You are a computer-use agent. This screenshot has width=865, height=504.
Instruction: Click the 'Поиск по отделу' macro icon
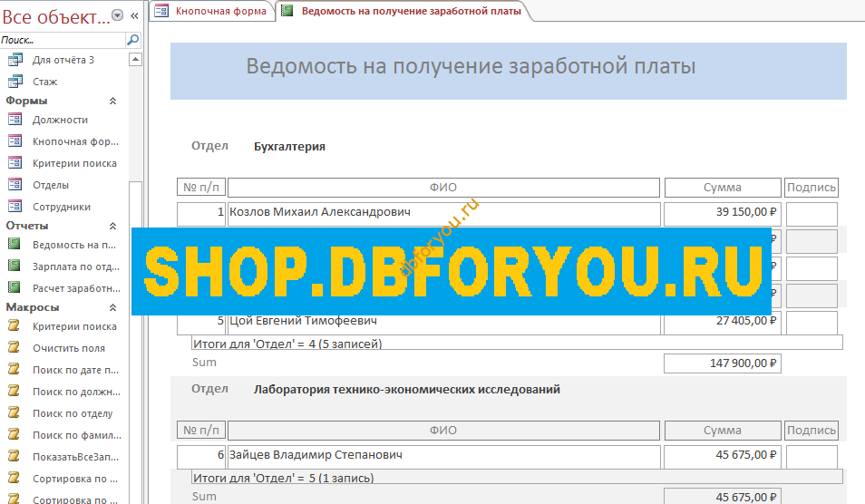pyautogui.click(x=14, y=413)
